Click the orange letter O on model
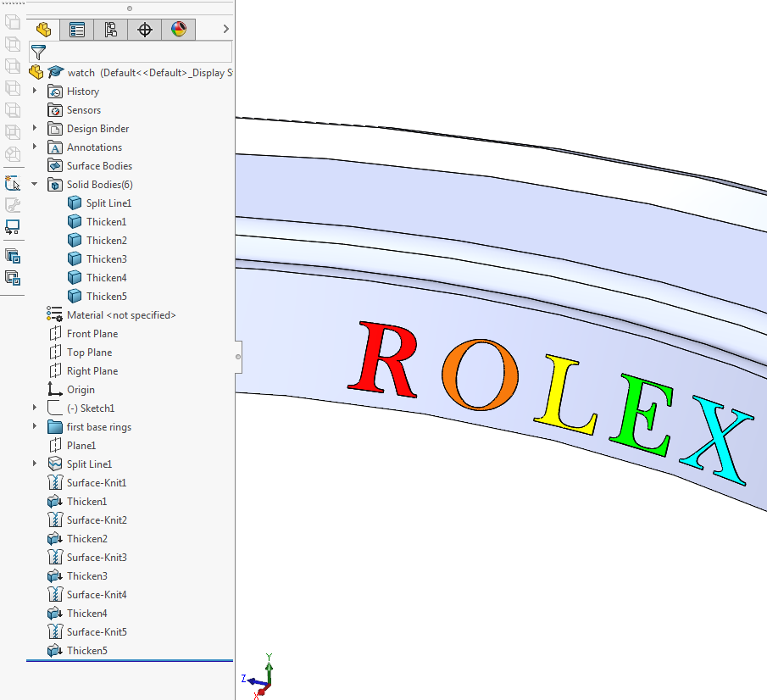 (x=480, y=375)
